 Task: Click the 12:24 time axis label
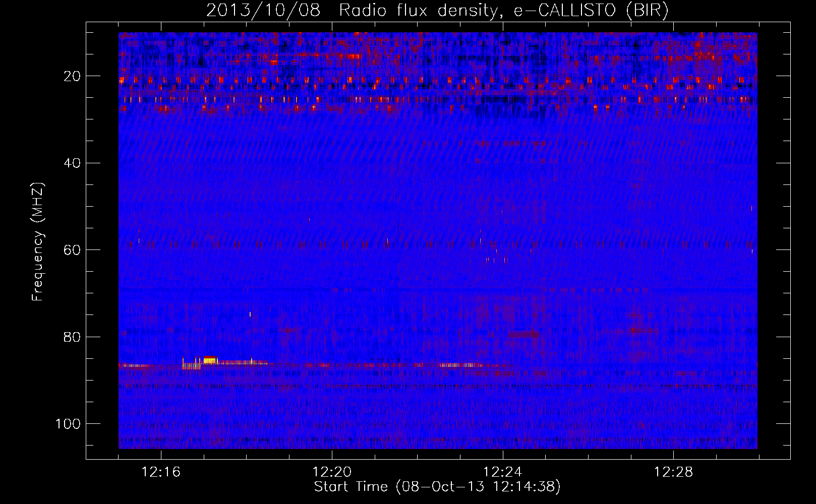coord(503,472)
